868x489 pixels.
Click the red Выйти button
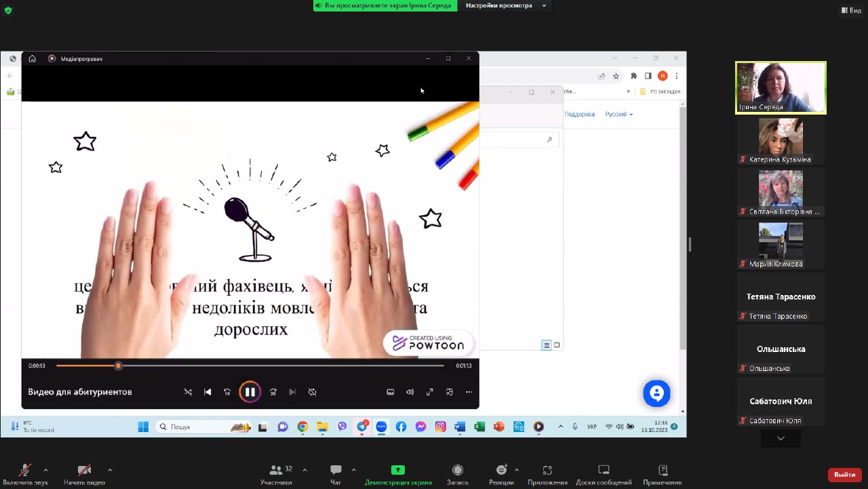point(844,475)
